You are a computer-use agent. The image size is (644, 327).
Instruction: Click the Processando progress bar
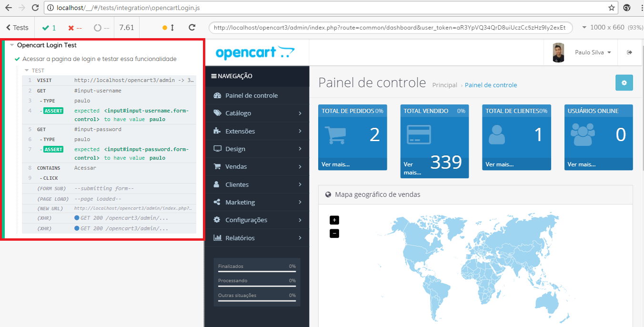point(257,285)
